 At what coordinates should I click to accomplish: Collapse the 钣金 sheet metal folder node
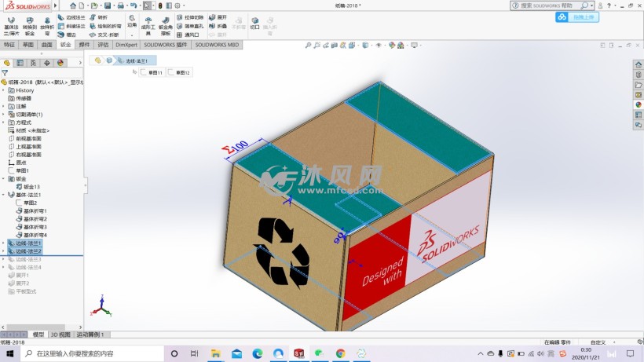coord(4,178)
